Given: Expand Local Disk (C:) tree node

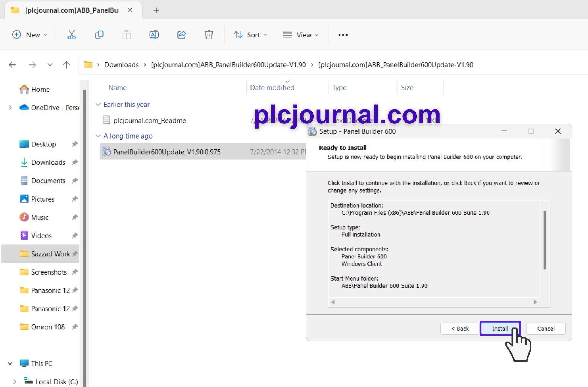Looking at the screenshot, I should pyautogui.click(x=15, y=382).
